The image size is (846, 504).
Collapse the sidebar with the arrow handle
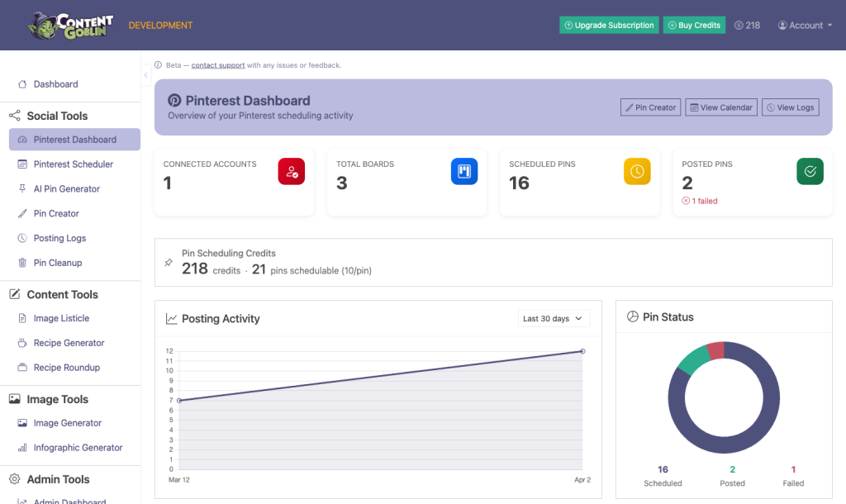[146, 75]
